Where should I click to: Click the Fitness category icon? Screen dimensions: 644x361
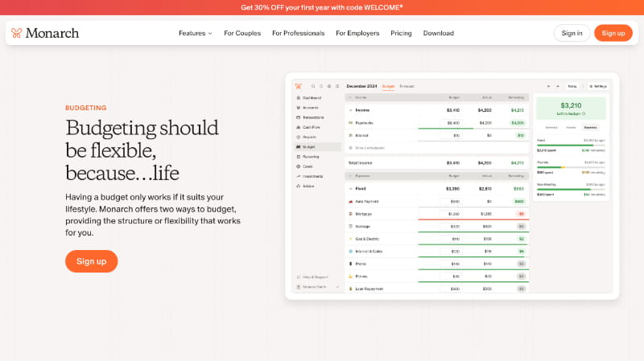350,276
